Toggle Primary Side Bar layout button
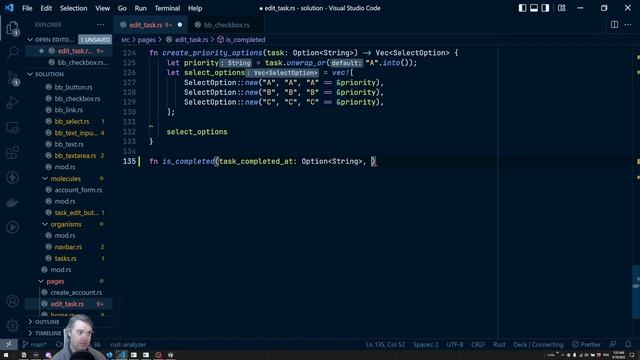Image resolution: width=640 pixels, height=360 pixels. tap(522, 8)
